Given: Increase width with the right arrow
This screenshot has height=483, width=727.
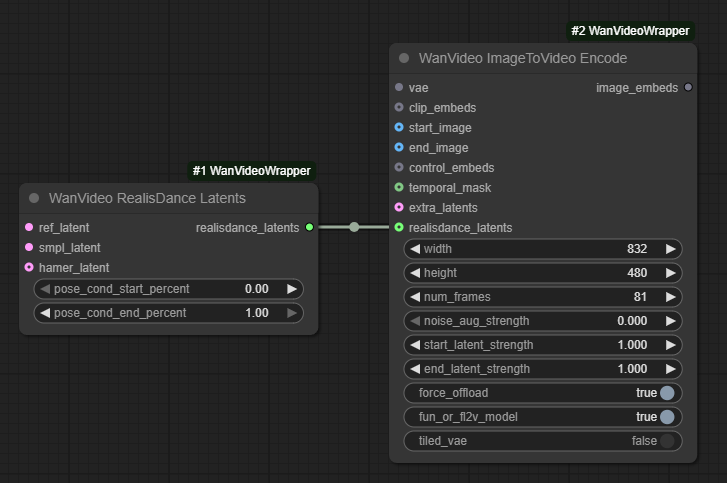Looking at the screenshot, I should tap(670, 249).
